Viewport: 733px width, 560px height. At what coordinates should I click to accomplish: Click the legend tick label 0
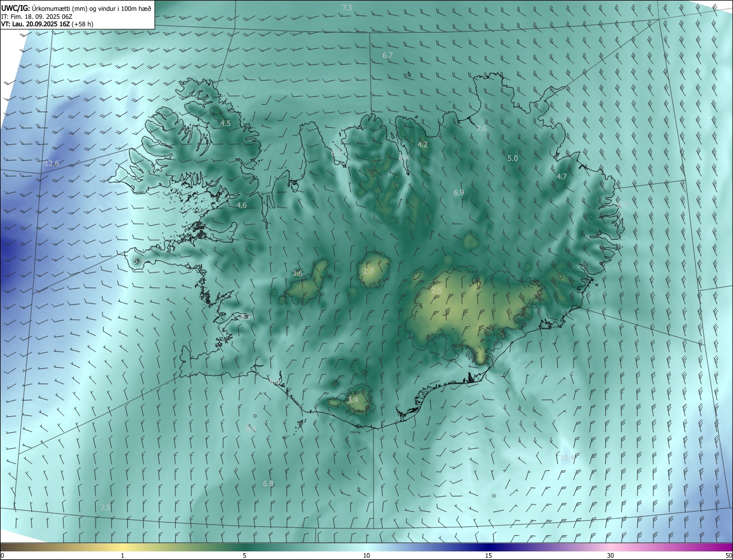click(x=2, y=556)
